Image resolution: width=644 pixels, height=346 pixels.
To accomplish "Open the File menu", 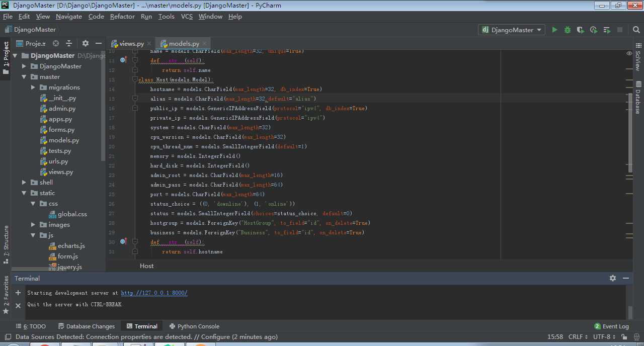I will (x=8, y=17).
